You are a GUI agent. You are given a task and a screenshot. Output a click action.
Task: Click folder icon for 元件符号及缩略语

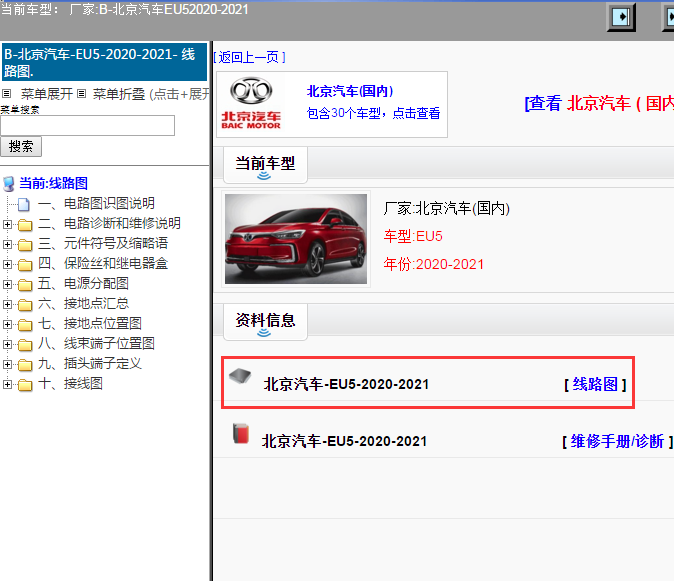click(25, 245)
